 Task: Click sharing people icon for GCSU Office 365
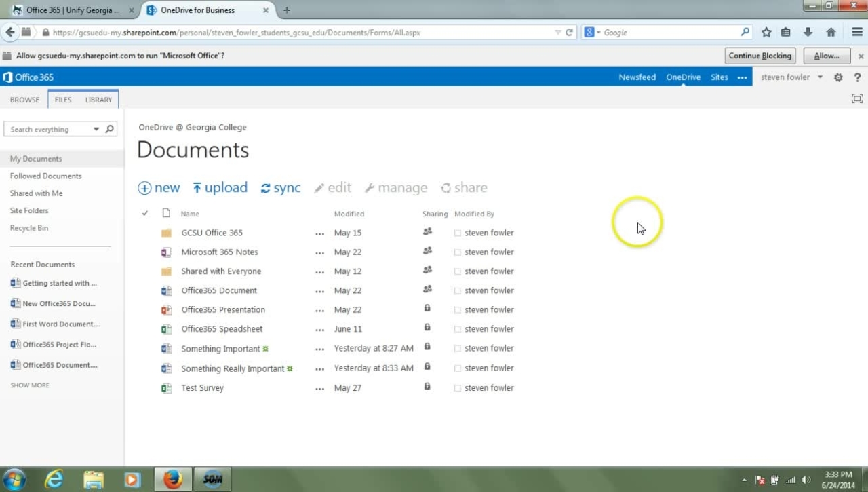coord(427,231)
